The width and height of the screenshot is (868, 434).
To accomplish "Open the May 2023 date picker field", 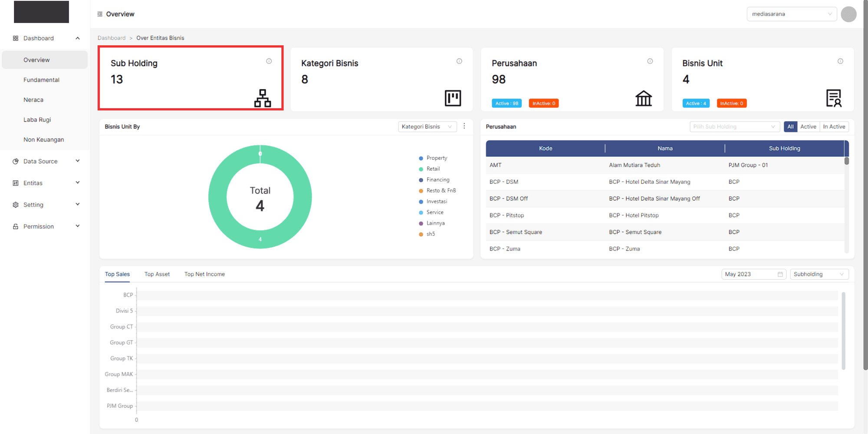I will 753,274.
